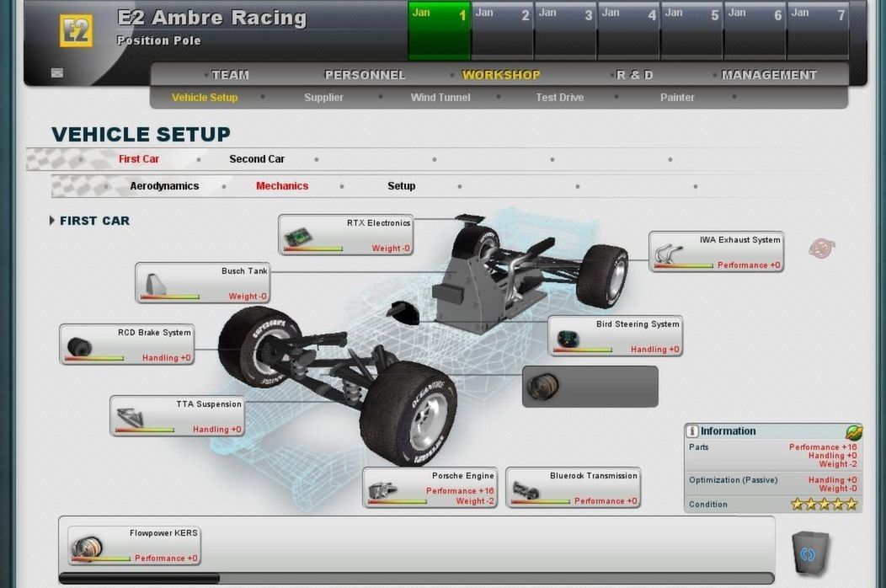Click the E2 team logo
Viewport: 886px width, 588px height.
tap(77, 31)
